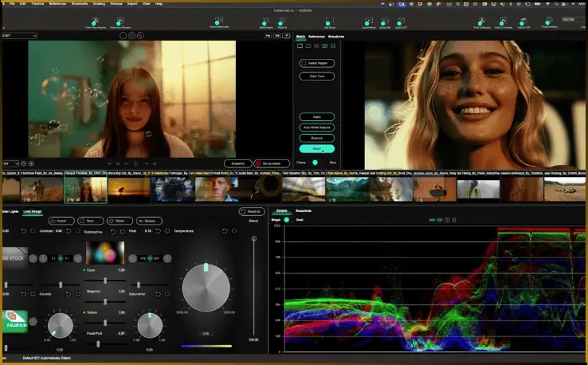Click the Bypass button in Look Design
The height and width of the screenshot is (365, 588).
coord(149,221)
